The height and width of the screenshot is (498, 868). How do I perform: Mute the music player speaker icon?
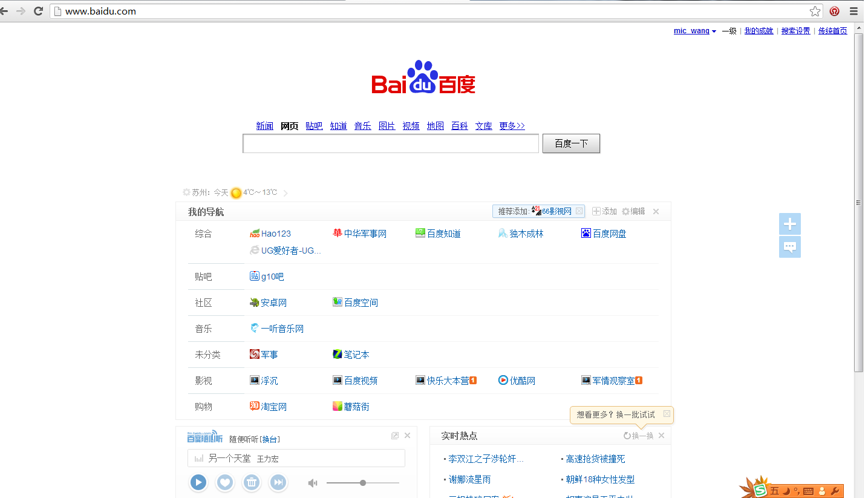(x=313, y=483)
